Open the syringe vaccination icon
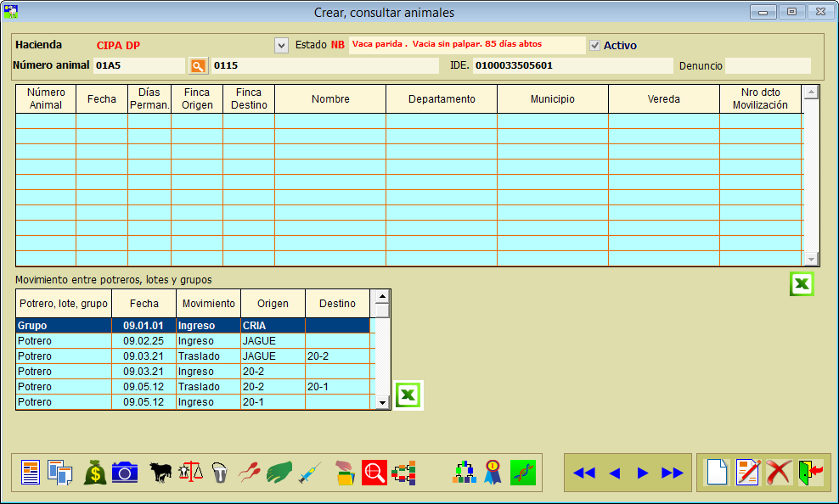The image size is (839, 504). [x=309, y=473]
